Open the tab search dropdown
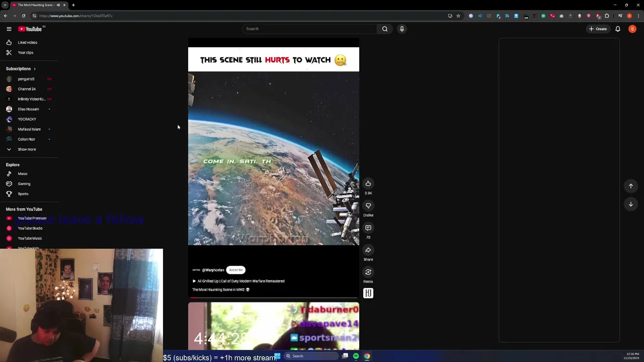Viewport: 644px width, 362px height. (x=5, y=5)
